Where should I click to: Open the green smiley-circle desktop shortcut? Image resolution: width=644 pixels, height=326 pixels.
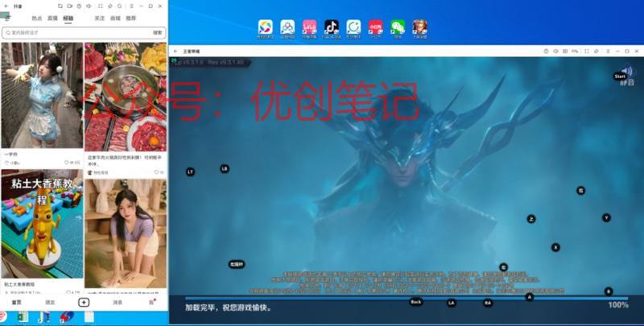[353, 27]
